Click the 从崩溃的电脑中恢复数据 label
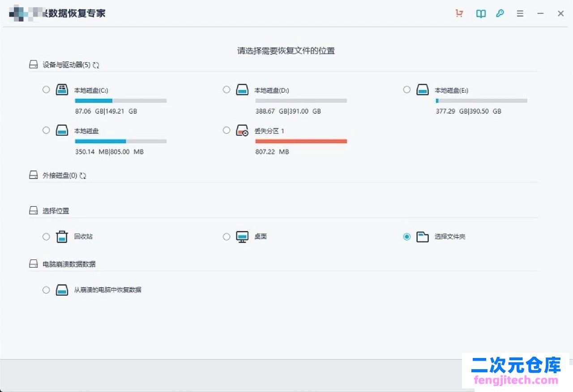 click(108, 290)
